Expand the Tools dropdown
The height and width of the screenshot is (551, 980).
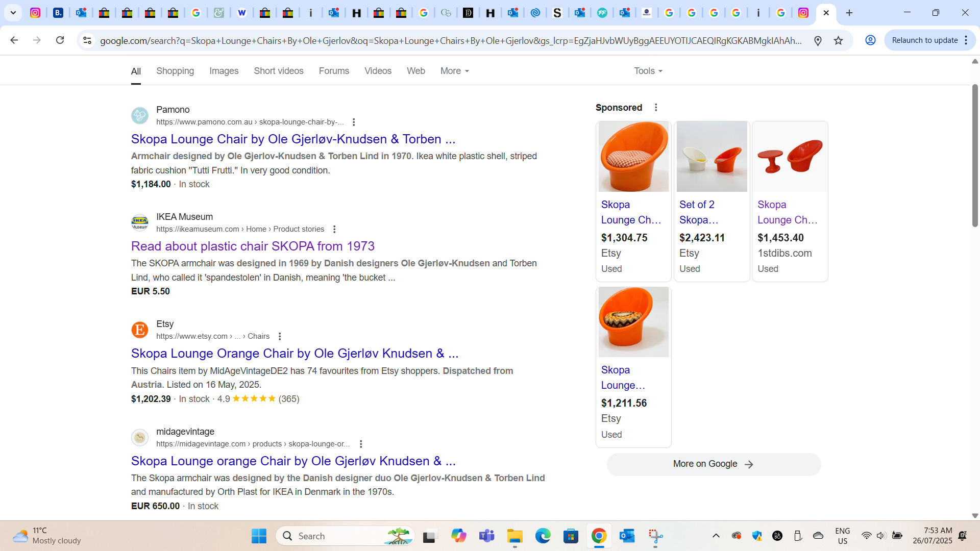pos(648,71)
